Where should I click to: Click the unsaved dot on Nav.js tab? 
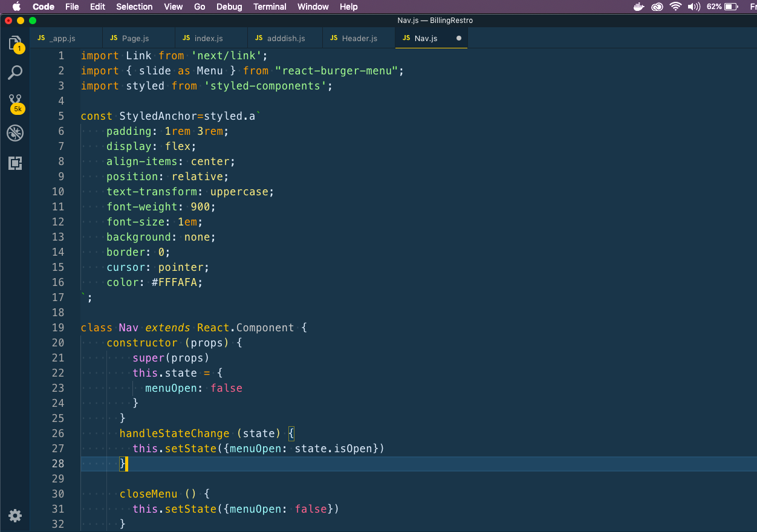(458, 38)
